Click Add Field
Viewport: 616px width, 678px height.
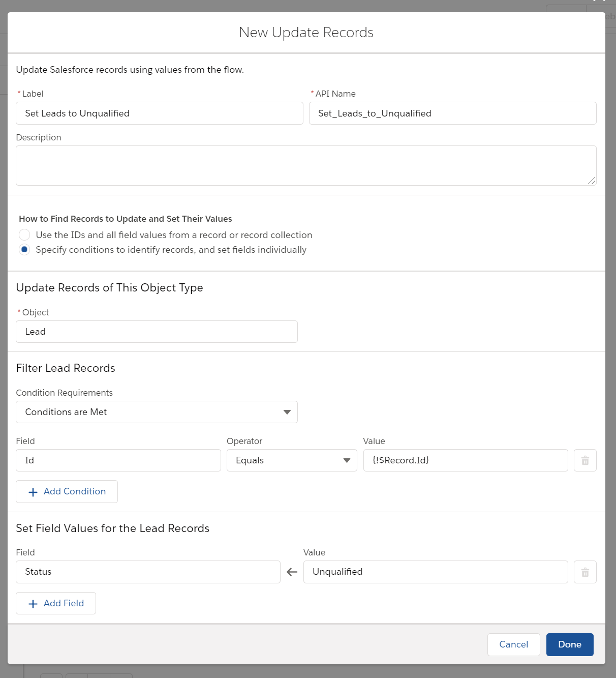pyautogui.click(x=56, y=603)
